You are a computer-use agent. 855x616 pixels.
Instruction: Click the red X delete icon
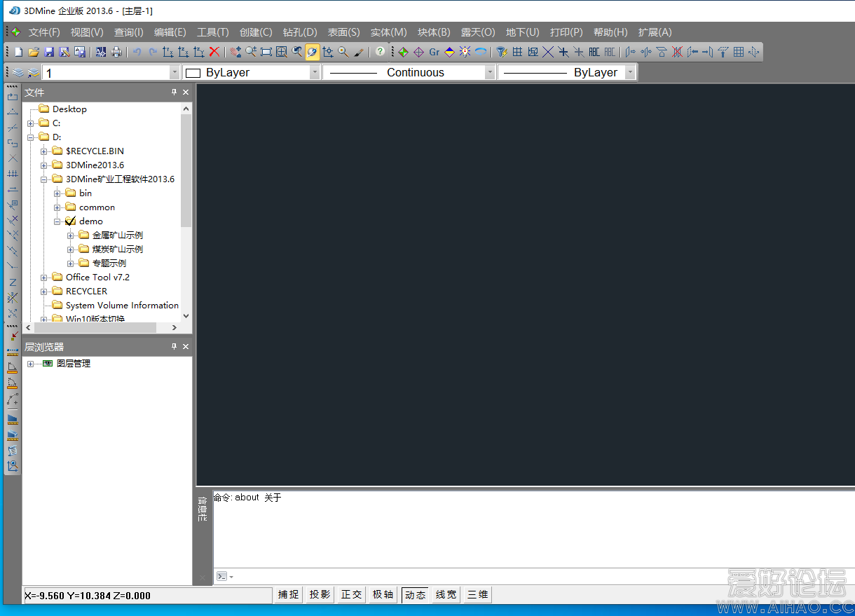(x=214, y=52)
